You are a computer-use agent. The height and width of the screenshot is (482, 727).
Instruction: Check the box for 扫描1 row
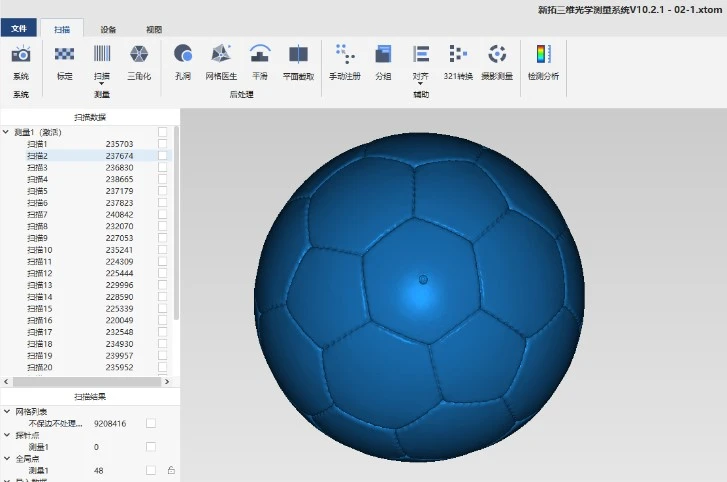coord(162,144)
